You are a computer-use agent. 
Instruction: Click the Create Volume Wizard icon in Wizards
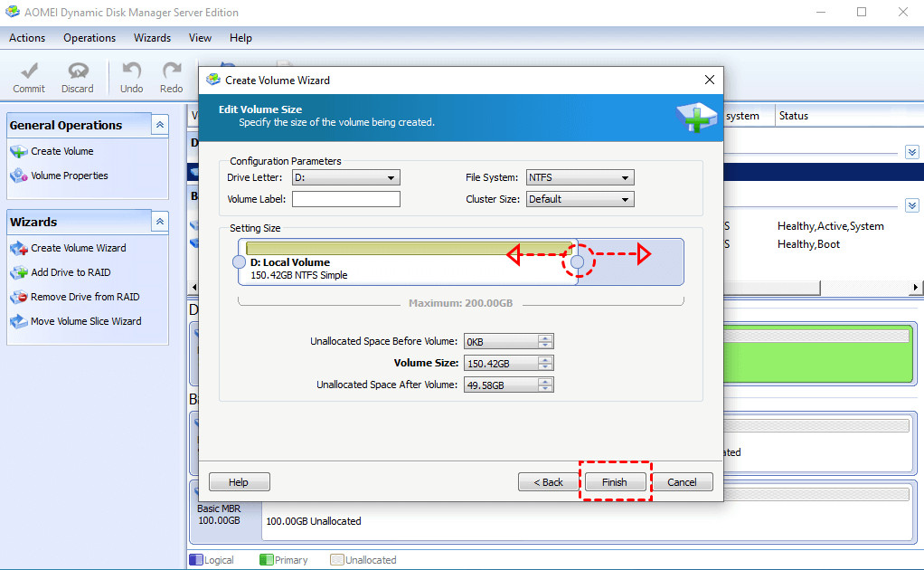point(19,248)
